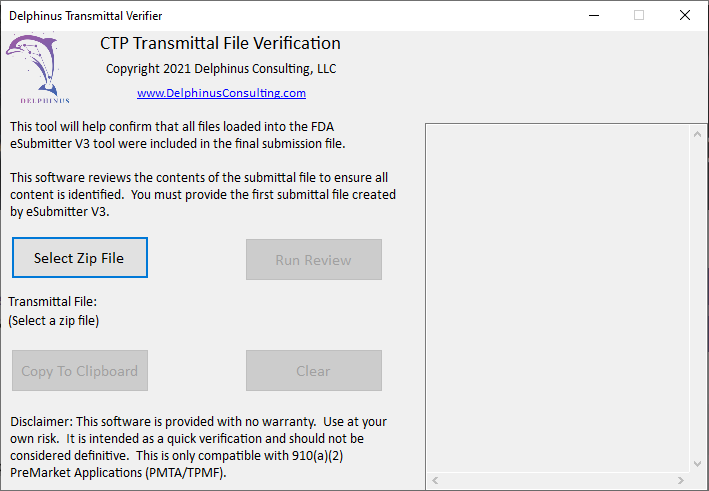Click the output pane's scroll down arrow
This screenshot has width=709, height=491.
(697, 464)
